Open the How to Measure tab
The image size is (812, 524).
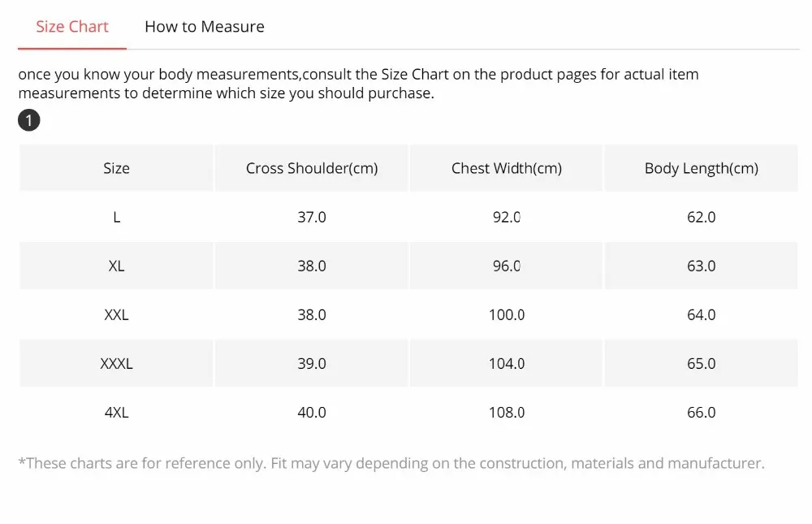205,27
